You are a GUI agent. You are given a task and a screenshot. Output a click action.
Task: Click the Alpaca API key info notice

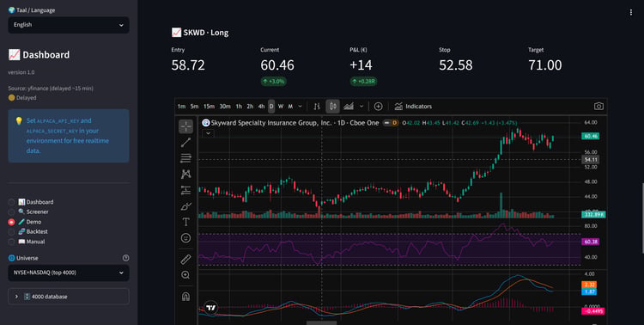[x=69, y=136]
